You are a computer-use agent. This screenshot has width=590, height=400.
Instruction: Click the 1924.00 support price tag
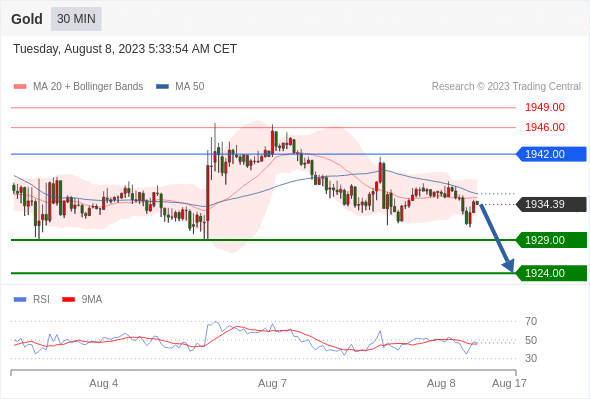coord(551,273)
